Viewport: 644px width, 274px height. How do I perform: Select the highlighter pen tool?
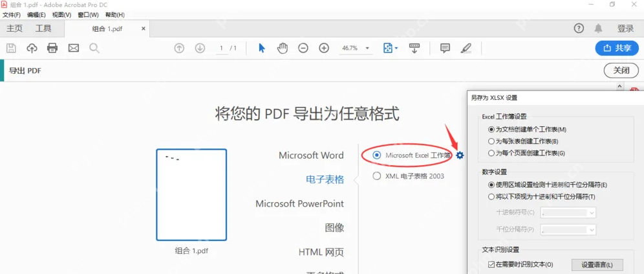click(x=466, y=48)
